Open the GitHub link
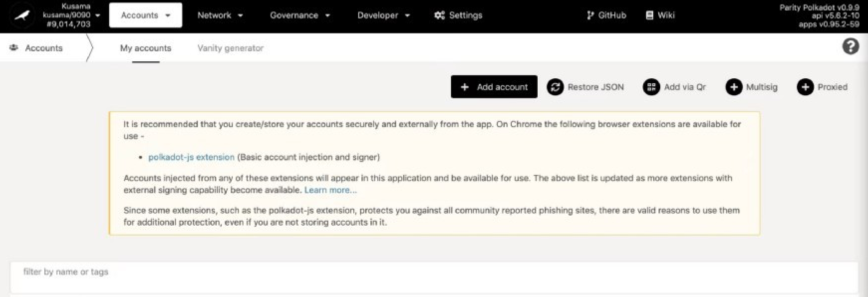Screen dimensions: 868x297 (x=606, y=15)
